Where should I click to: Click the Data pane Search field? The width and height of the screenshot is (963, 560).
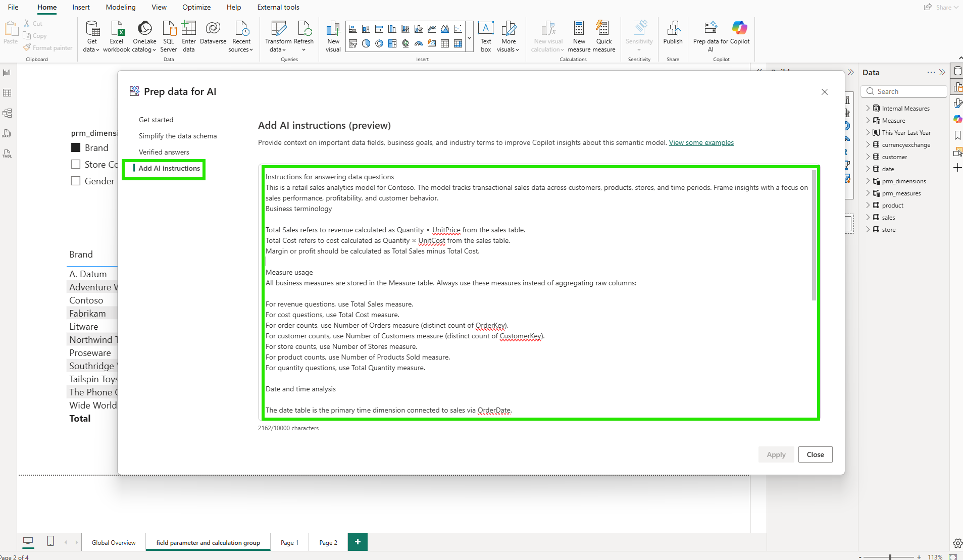pos(903,91)
